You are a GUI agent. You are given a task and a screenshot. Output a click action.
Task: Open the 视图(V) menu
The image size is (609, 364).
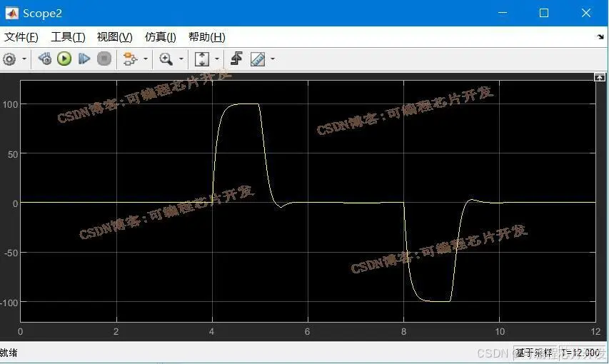(114, 37)
